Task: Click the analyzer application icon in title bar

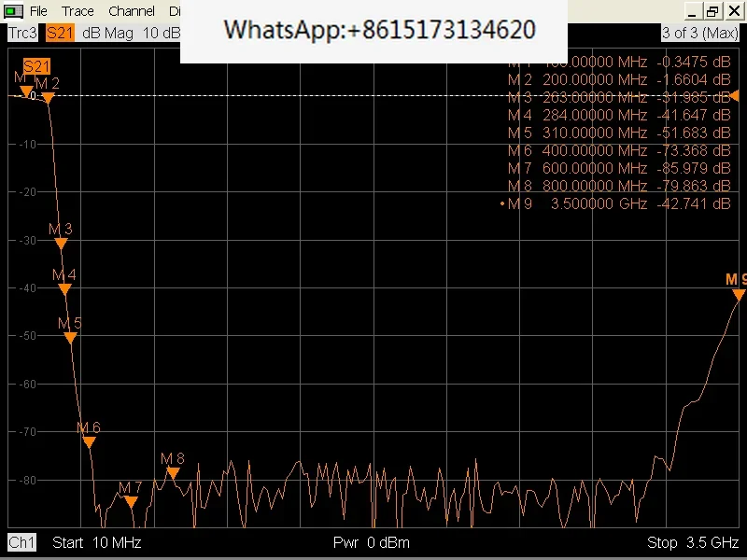Action: click(13, 11)
